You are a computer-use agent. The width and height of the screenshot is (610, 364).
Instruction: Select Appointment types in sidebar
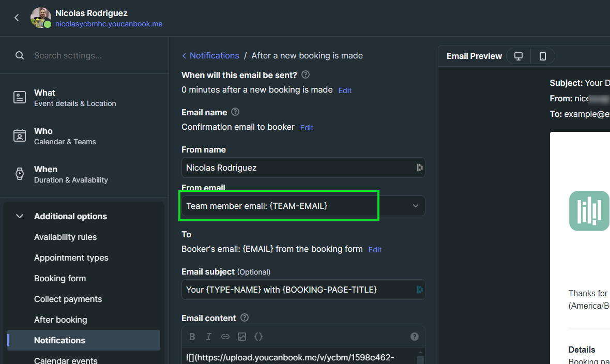click(71, 257)
